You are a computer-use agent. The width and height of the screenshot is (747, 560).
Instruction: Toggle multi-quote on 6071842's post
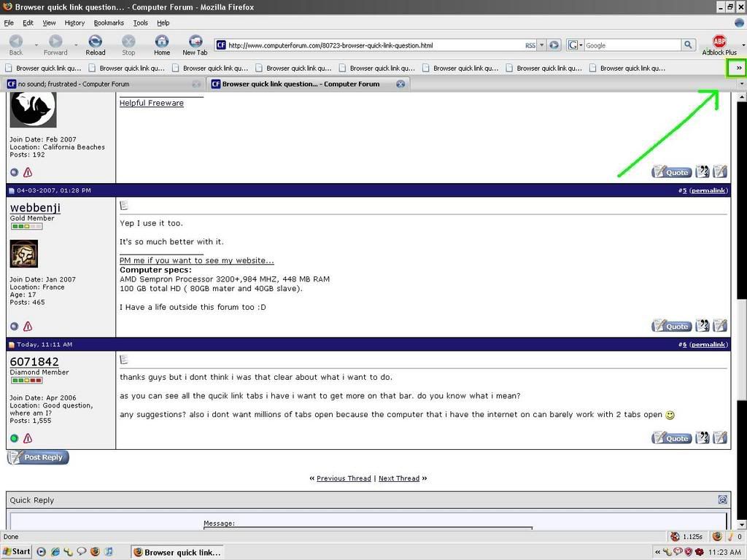(703, 438)
